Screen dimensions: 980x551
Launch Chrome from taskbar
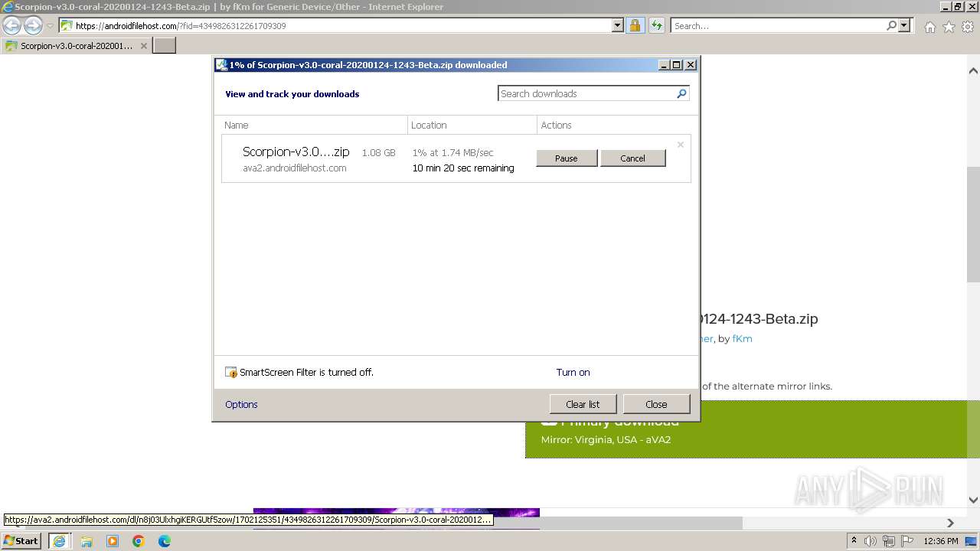139,541
